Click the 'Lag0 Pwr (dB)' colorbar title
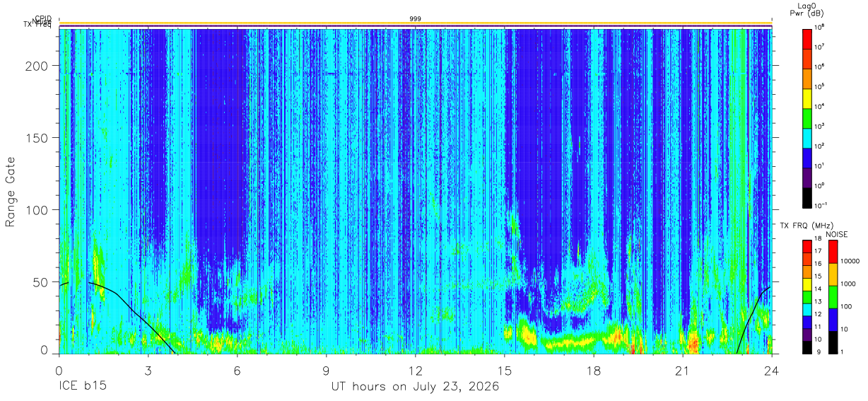The image size is (868, 401). (x=807, y=9)
